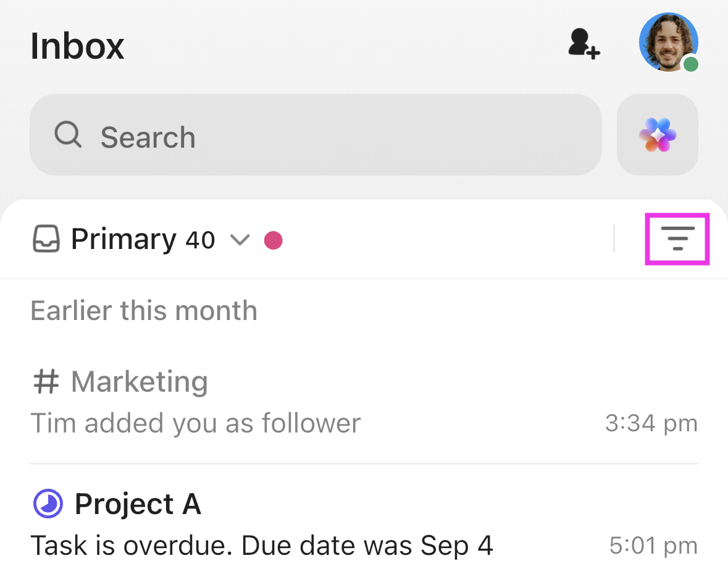The height and width of the screenshot is (574, 728).
Task: Open the Project A notification title
Action: [138, 505]
